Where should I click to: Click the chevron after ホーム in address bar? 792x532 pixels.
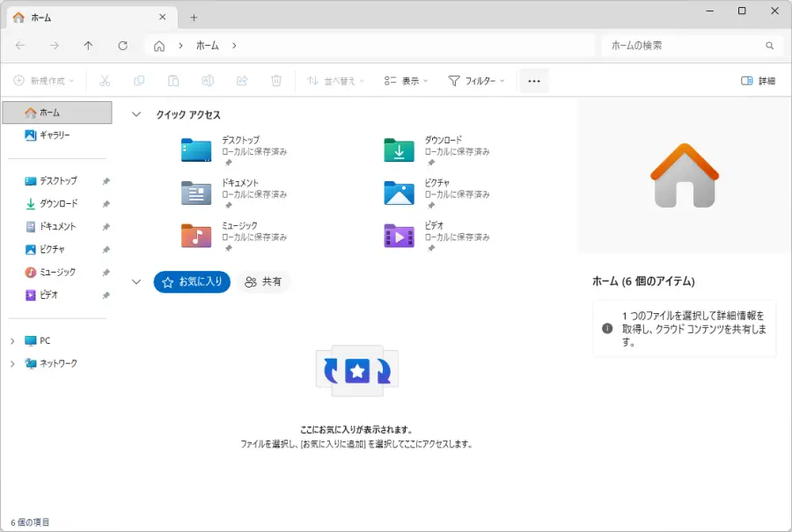point(234,46)
